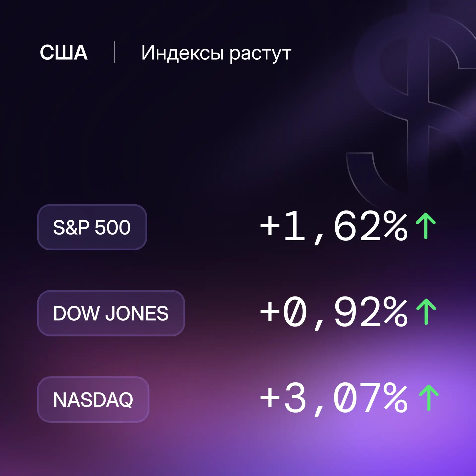Click the green arrow next to +1,62%
This screenshot has height=476, width=476.
(x=426, y=226)
